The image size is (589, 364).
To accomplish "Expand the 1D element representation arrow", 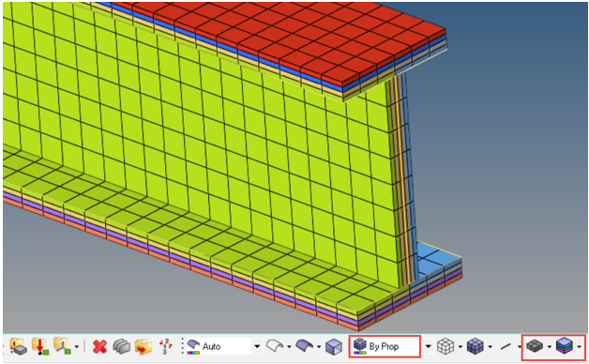I will click(520, 346).
